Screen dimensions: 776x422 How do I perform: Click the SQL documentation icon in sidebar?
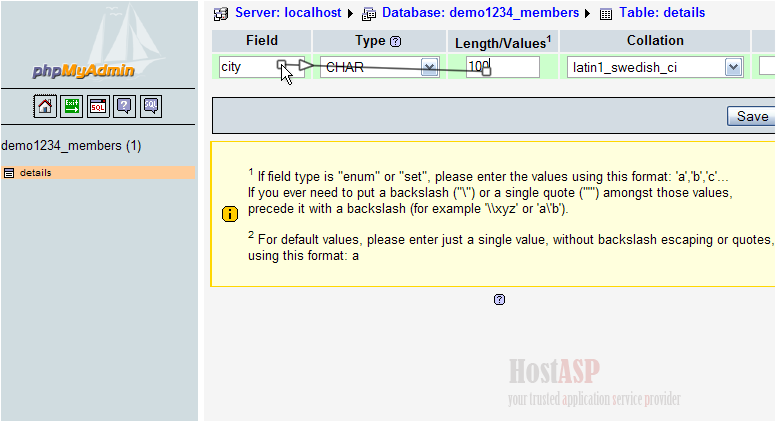coord(150,105)
